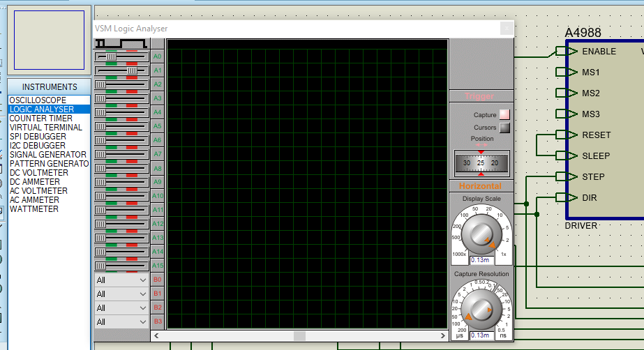Select PATTERN GENERATOR in the instruments list

point(49,163)
